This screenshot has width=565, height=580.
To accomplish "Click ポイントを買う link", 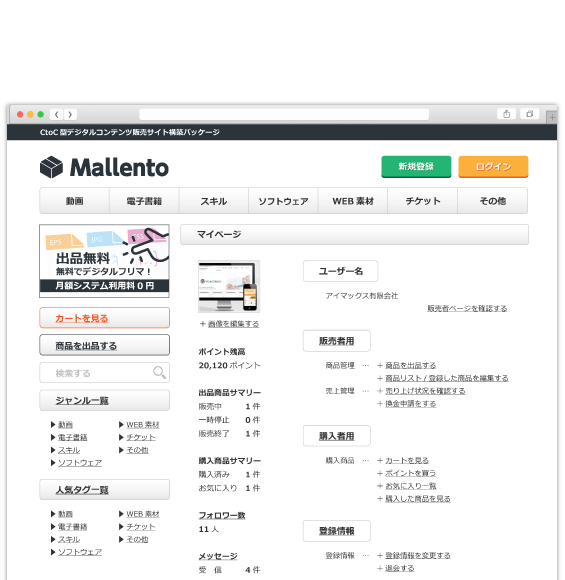I will click(x=411, y=473).
